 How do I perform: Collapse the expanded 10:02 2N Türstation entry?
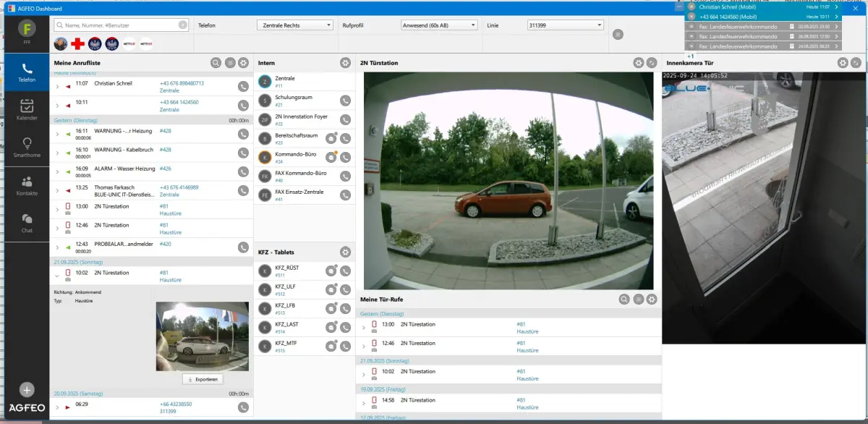(57, 276)
